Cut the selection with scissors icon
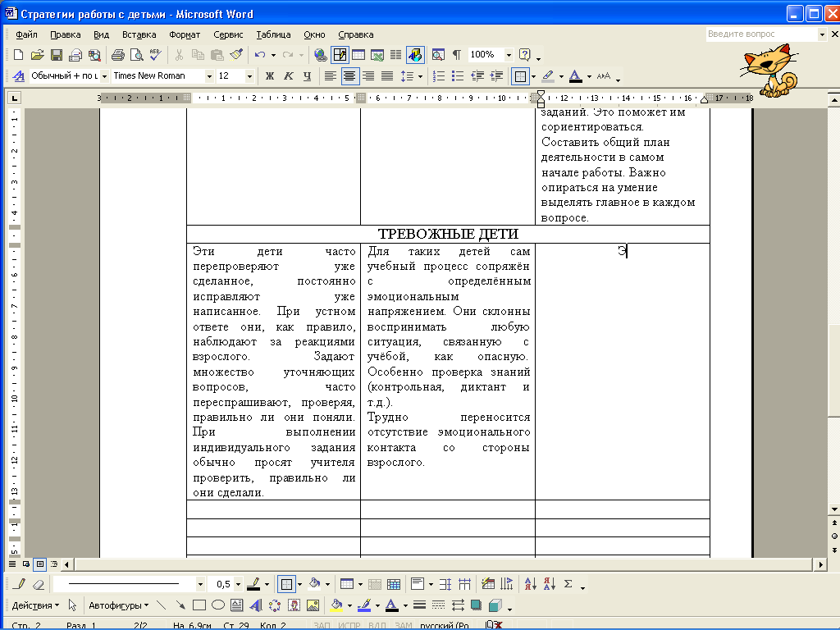 click(x=179, y=55)
